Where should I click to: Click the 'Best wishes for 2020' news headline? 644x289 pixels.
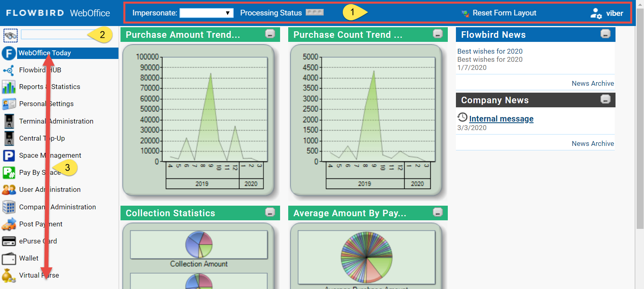coord(490,51)
